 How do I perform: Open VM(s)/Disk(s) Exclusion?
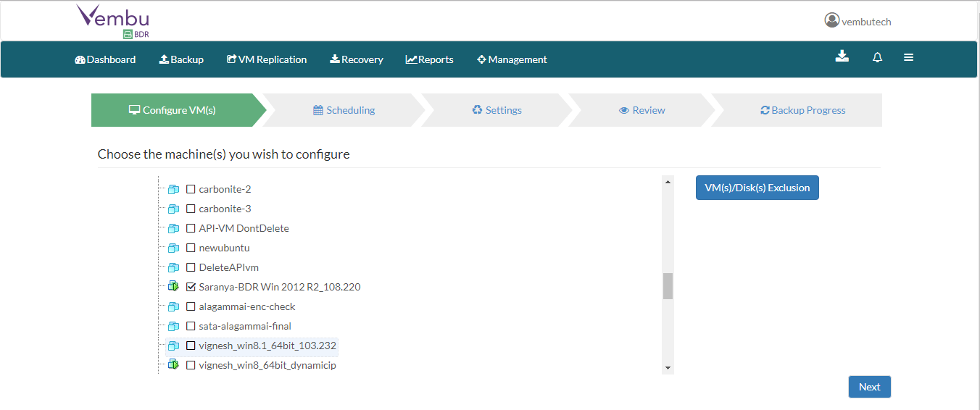[x=757, y=188]
